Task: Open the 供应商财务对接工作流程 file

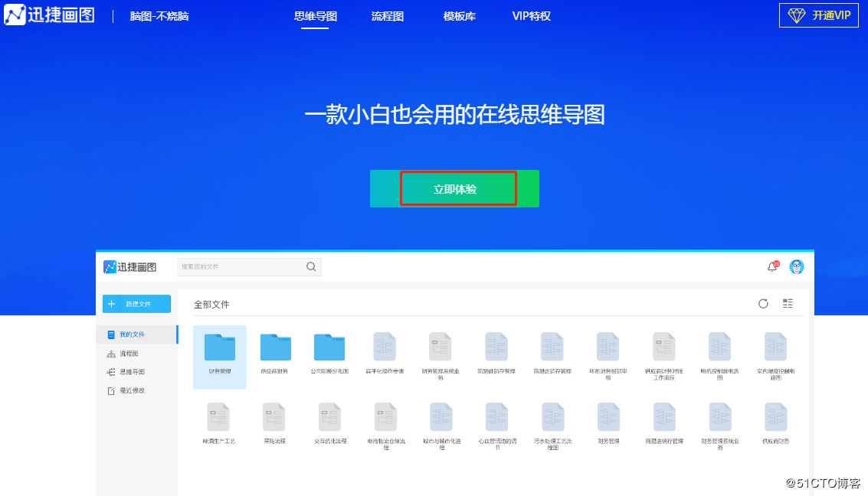Action: tap(663, 357)
